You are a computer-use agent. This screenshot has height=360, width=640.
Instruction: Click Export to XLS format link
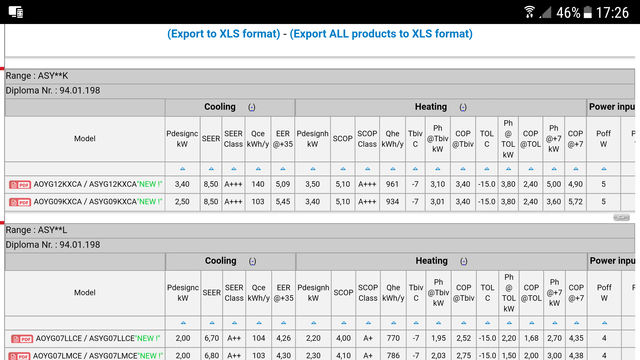click(224, 33)
